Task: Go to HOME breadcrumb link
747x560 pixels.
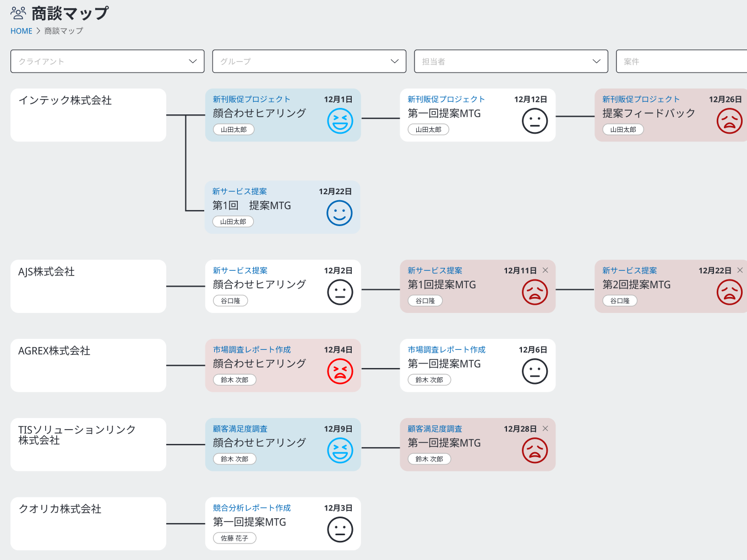Action: pos(21,31)
